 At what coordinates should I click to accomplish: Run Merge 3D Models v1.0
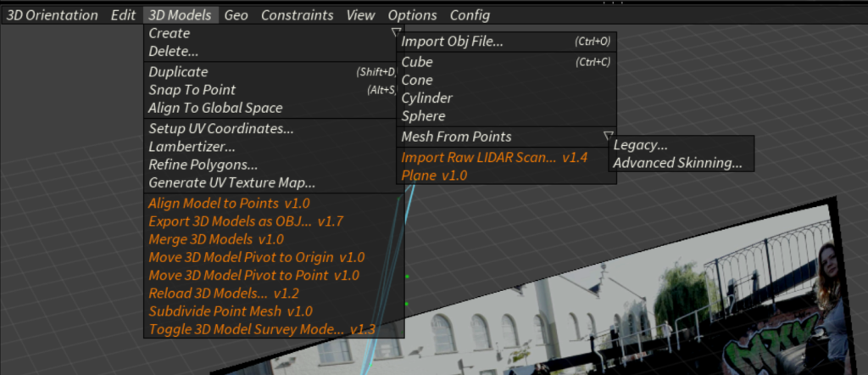point(274,239)
